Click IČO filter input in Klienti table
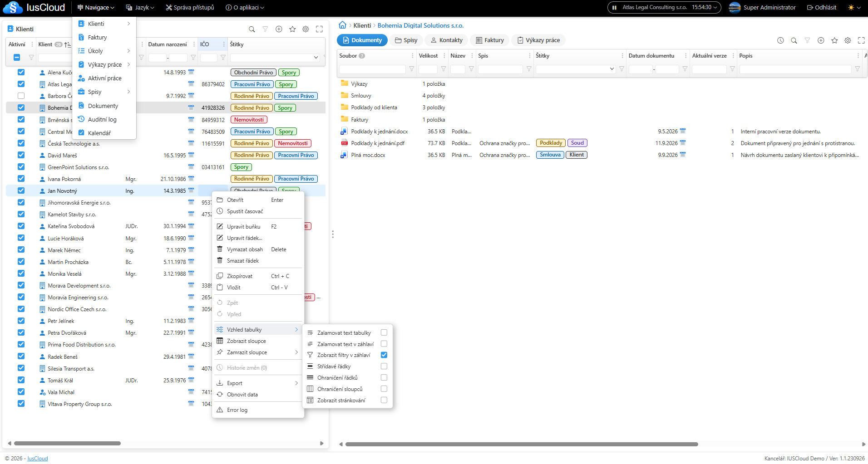 point(209,58)
